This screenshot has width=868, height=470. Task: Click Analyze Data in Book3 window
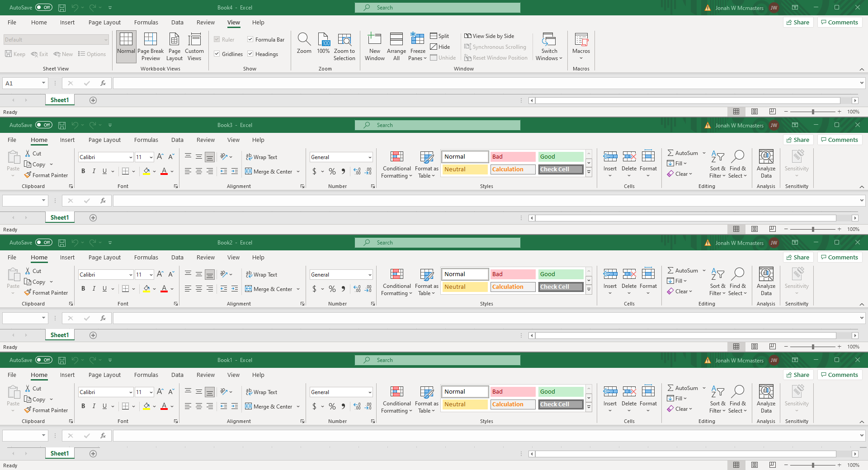click(x=766, y=164)
